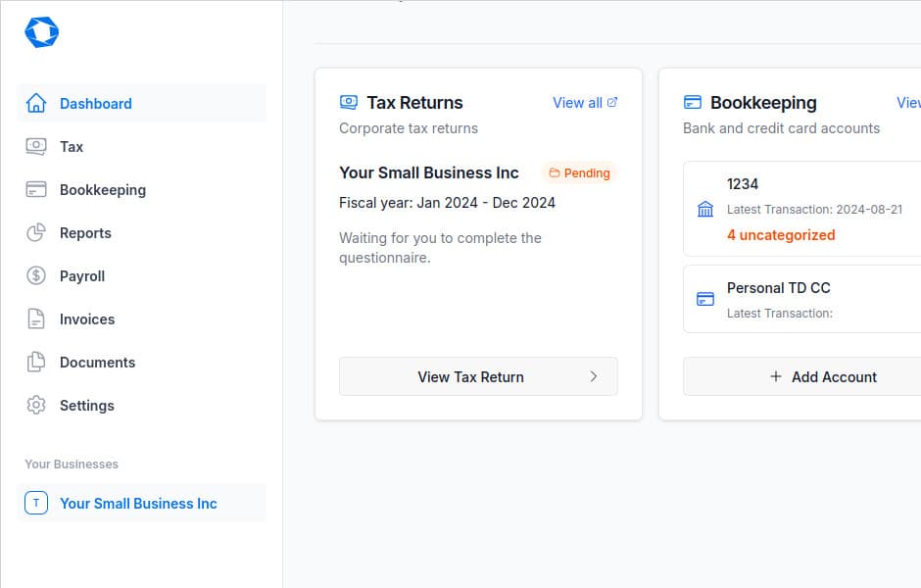Viewport: 921px width, 588px height.
Task: Open the Tax menu entry in sidebar
Action: (x=71, y=146)
